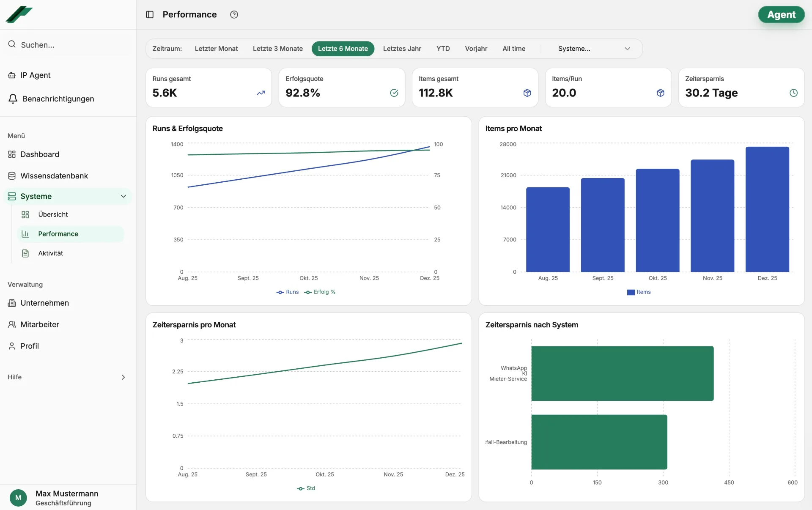Click the Agent button
The height and width of the screenshot is (510, 812).
[x=781, y=14]
